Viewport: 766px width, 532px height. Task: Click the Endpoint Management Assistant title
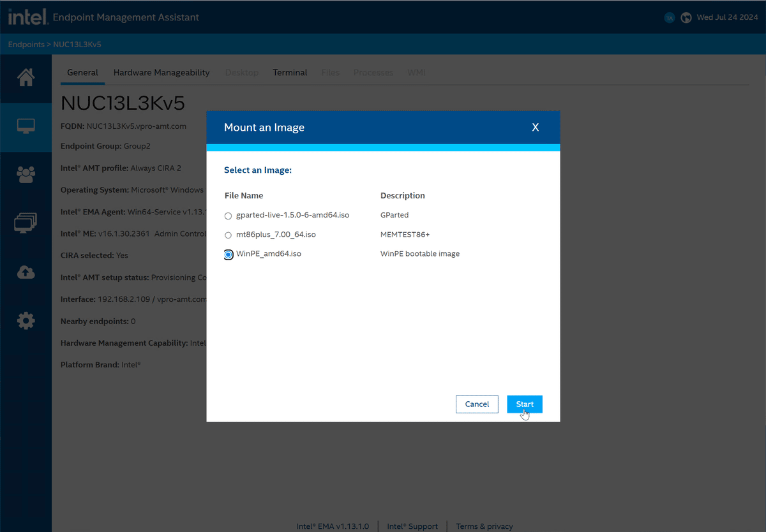click(126, 17)
